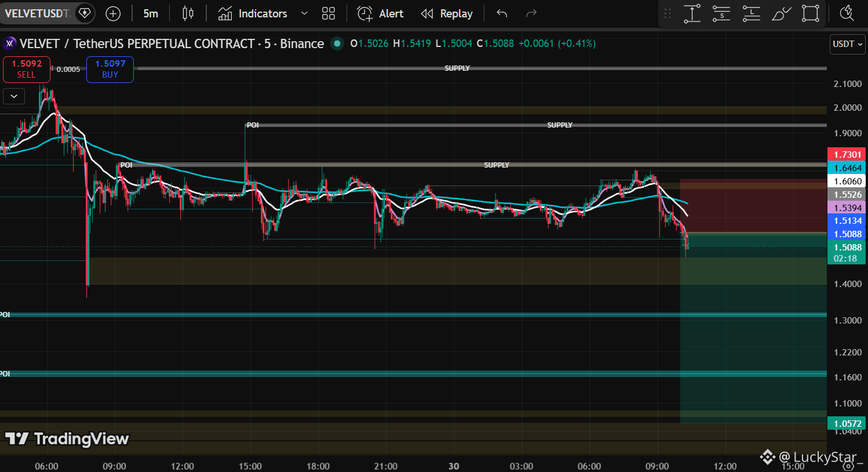Open the layout grid templates icon
The image size is (868, 472).
(329, 13)
